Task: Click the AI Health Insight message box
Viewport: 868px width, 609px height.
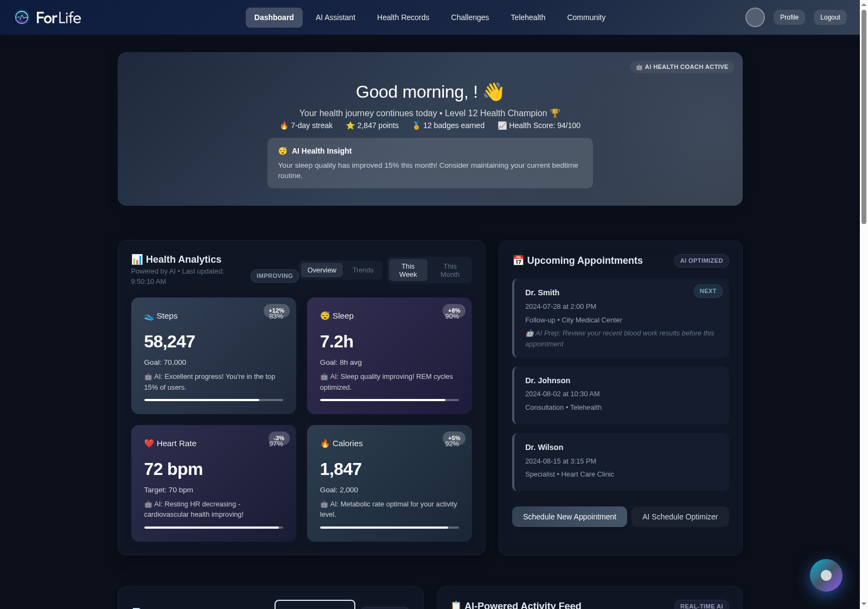Action: point(430,163)
